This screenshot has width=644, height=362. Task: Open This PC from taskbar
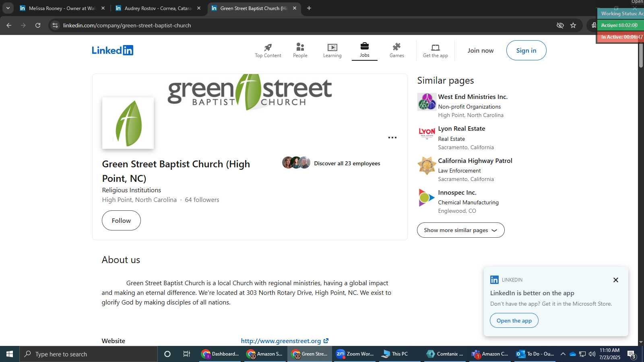(x=400, y=354)
